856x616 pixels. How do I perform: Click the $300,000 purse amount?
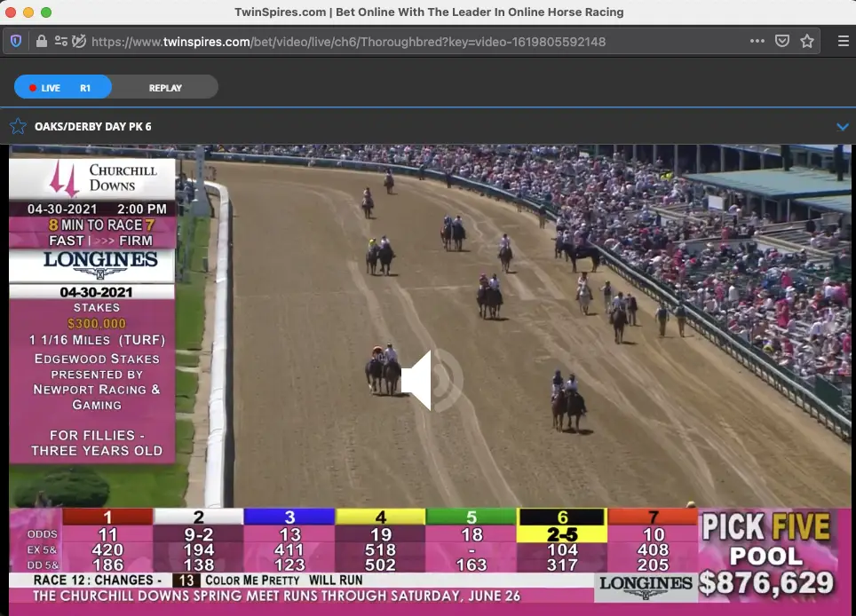pos(97,324)
